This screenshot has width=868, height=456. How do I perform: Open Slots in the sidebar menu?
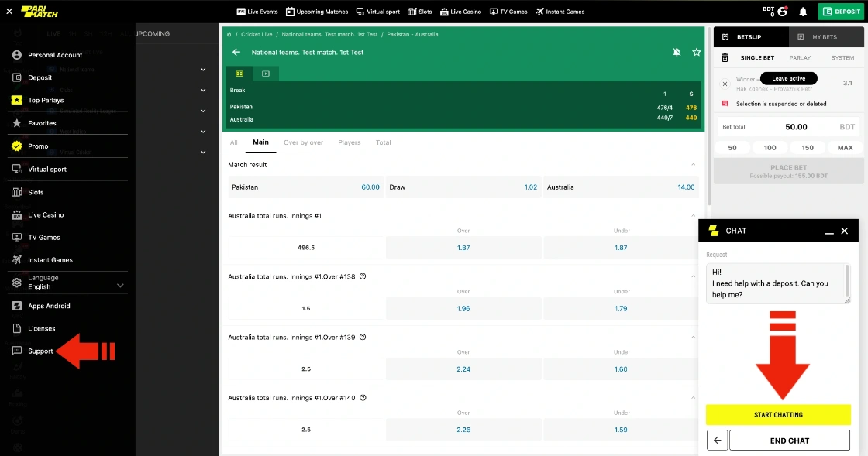pos(36,192)
